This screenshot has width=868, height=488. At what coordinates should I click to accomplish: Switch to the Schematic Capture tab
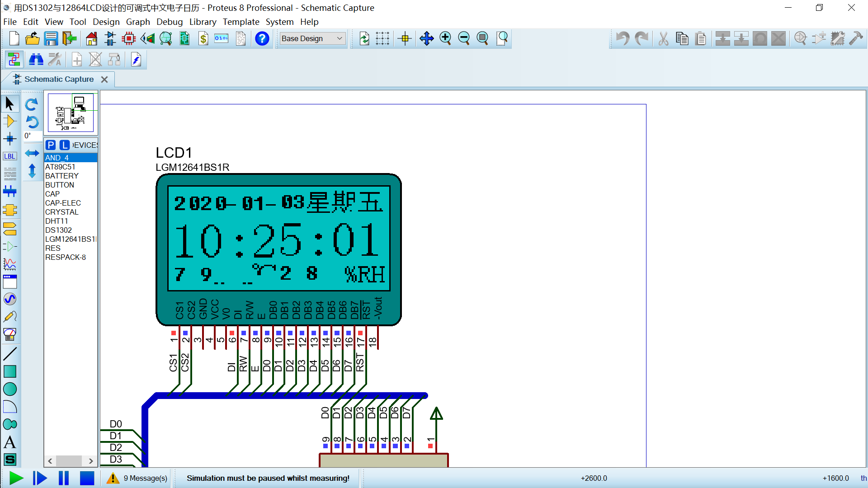click(x=59, y=79)
